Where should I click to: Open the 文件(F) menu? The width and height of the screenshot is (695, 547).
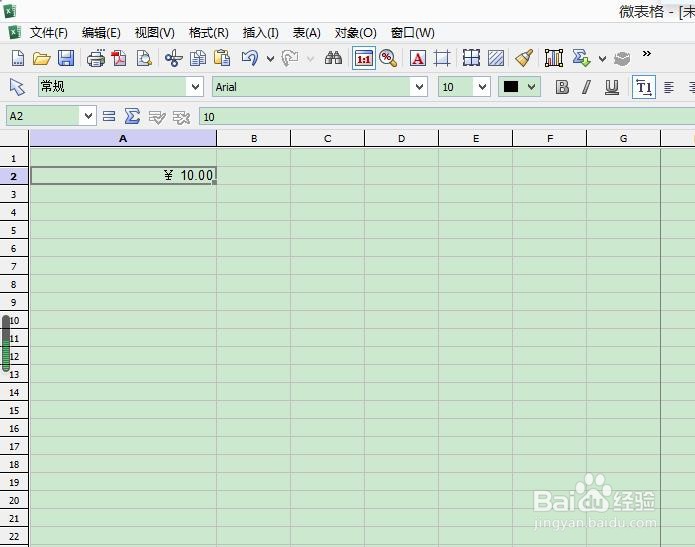49,33
